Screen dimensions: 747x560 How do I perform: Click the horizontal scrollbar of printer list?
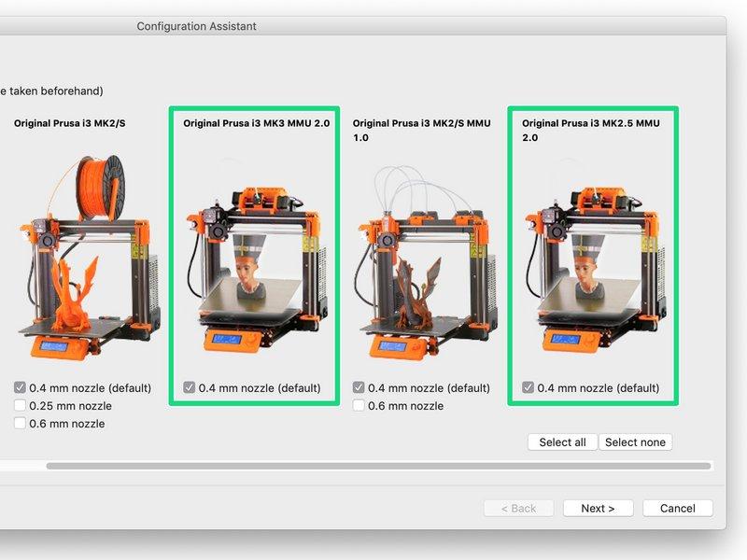point(378,466)
